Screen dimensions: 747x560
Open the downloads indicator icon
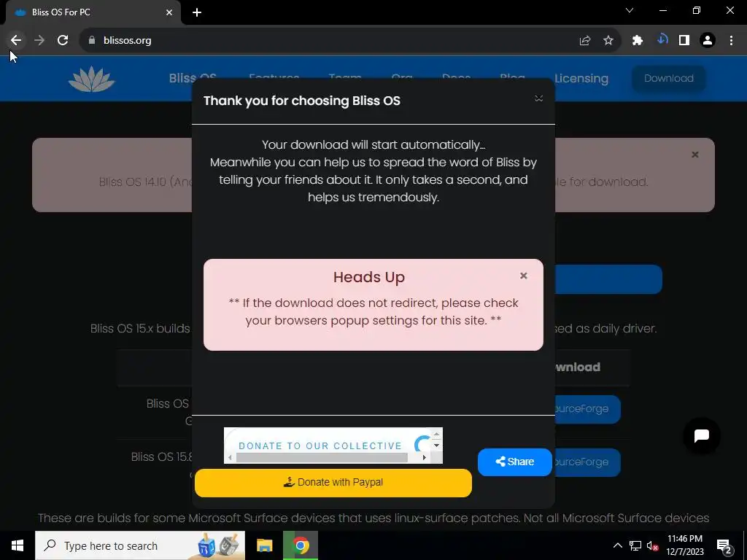coord(662,39)
